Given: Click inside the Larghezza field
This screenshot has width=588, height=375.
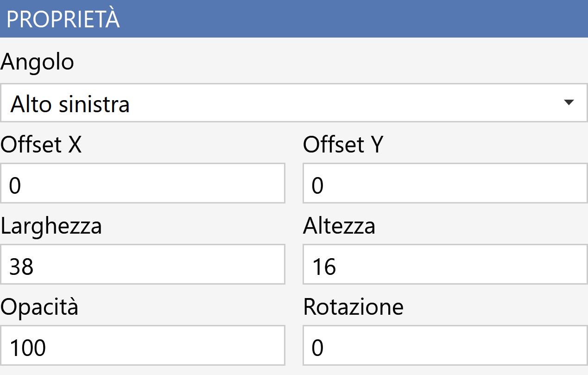Looking at the screenshot, I should 143,264.
